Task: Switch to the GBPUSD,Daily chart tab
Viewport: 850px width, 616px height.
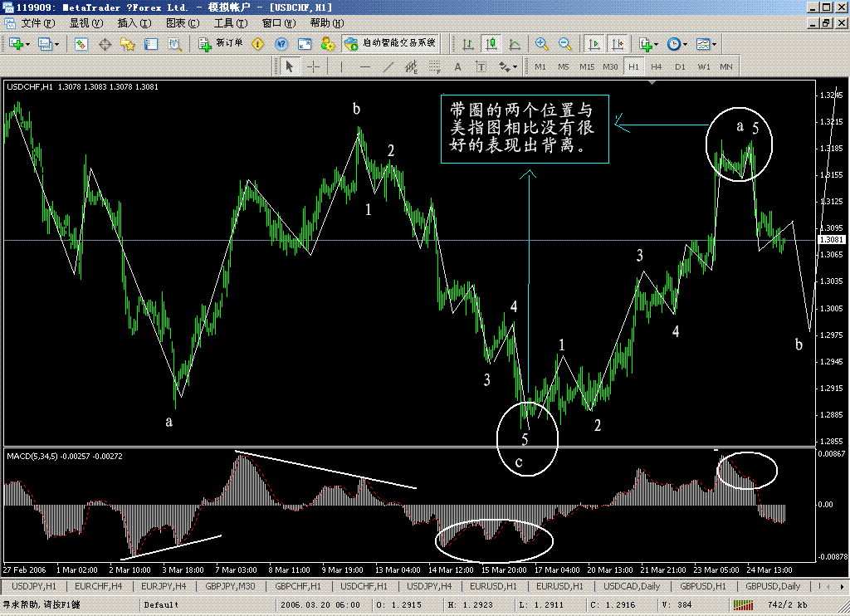Action: click(x=773, y=586)
